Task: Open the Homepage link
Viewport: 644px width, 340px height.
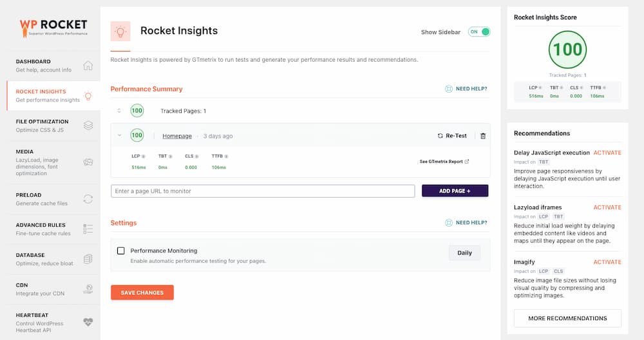Action: click(x=177, y=136)
